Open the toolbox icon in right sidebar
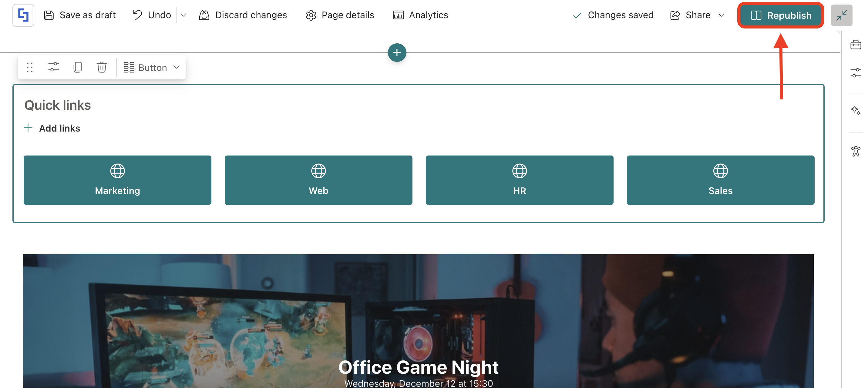The height and width of the screenshot is (388, 868). (x=855, y=45)
